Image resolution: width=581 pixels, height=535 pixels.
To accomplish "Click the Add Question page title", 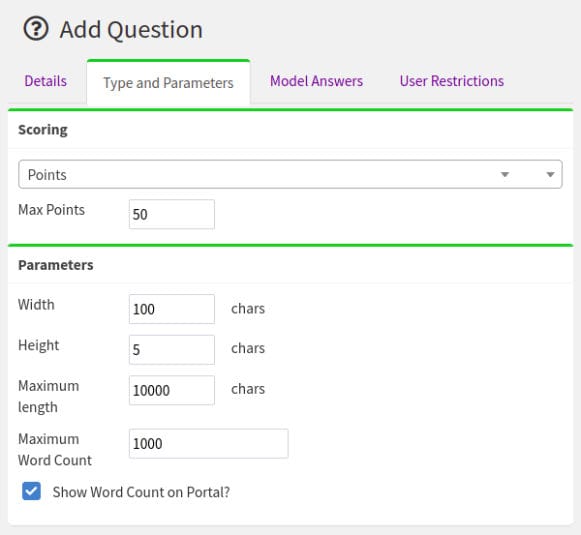I will pos(131,29).
